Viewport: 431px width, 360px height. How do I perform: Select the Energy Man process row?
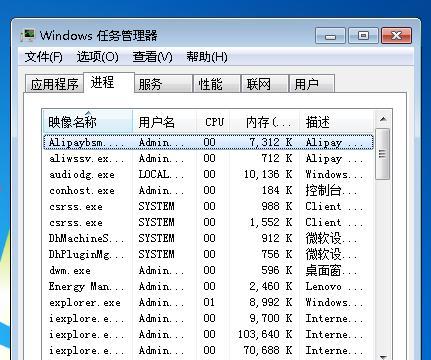[208, 286]
